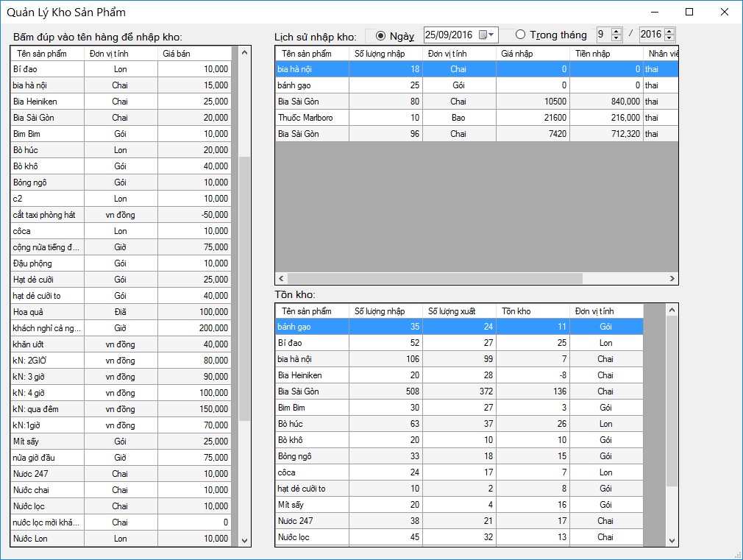Select the "Hoa quả" product row
Viewport: 743px width, 560px height.
coord(121,312)
